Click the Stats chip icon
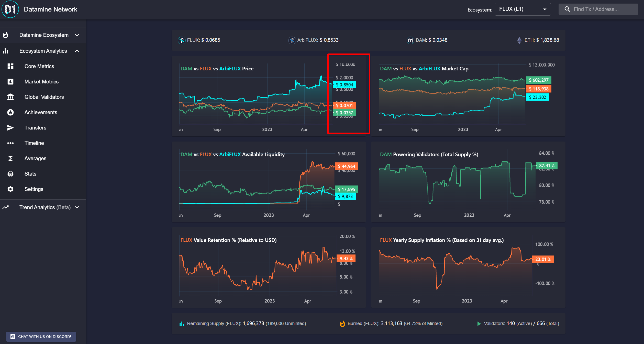 tap(10, 174)
